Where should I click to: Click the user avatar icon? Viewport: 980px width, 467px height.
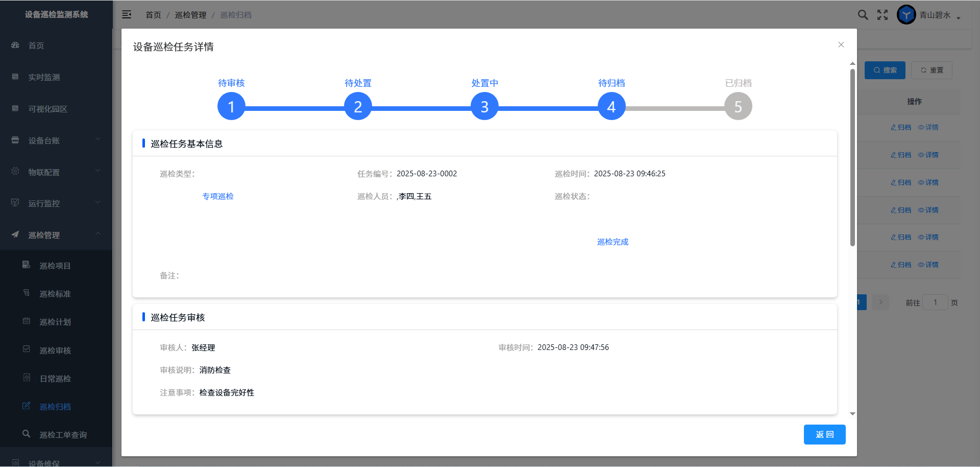(906, 15)
